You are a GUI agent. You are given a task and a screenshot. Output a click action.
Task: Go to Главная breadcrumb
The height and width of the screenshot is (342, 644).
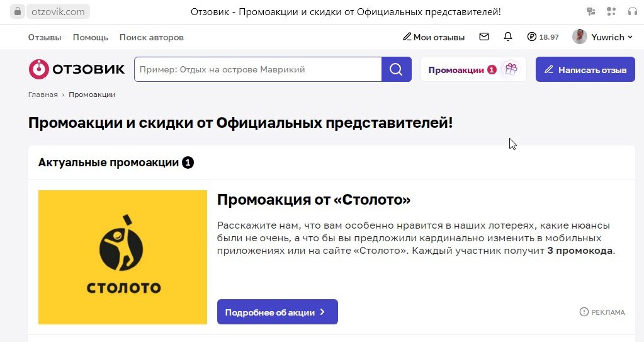[43, 94]
